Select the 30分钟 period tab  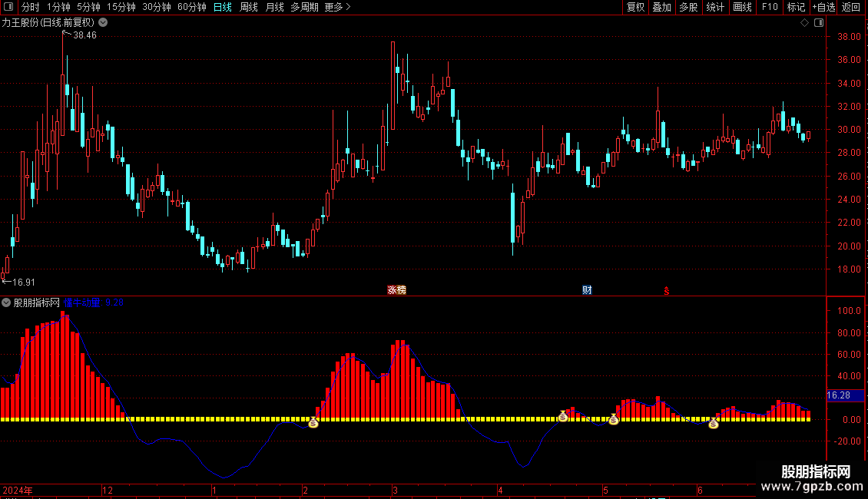(x=157, y=7)
